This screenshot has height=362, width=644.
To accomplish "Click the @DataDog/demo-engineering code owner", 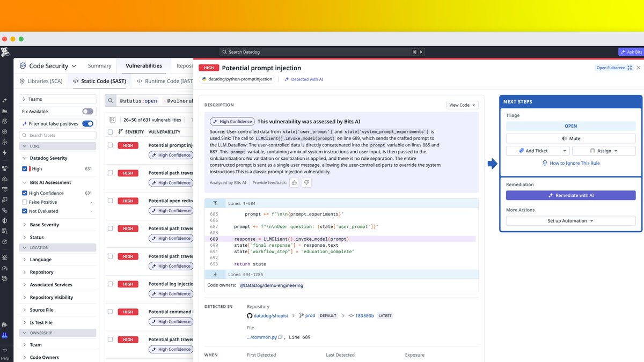I will 272,285.
